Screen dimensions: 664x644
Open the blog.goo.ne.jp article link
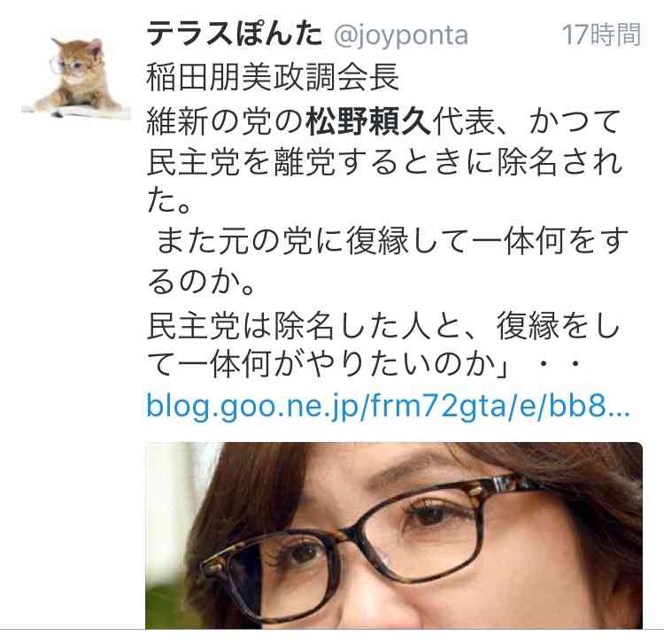pos(388,406)
